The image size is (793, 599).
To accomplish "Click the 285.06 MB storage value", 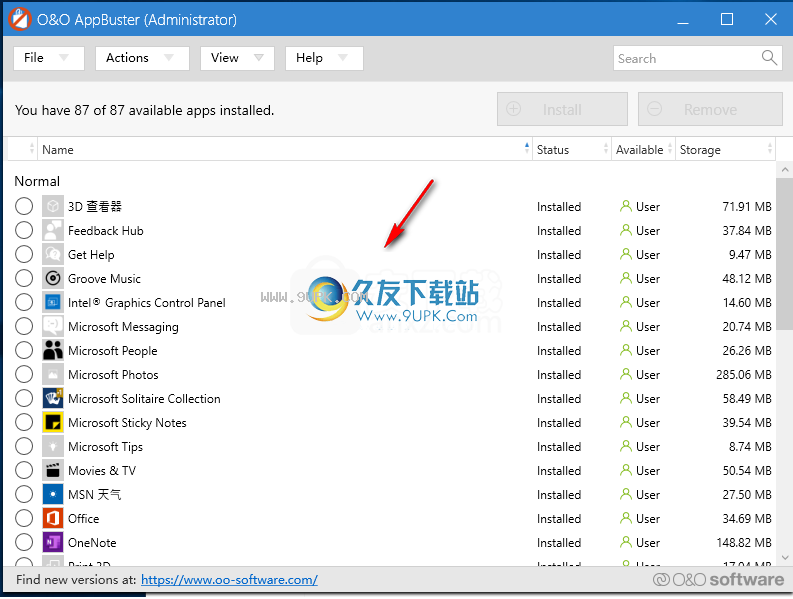I will click(743, 375).
